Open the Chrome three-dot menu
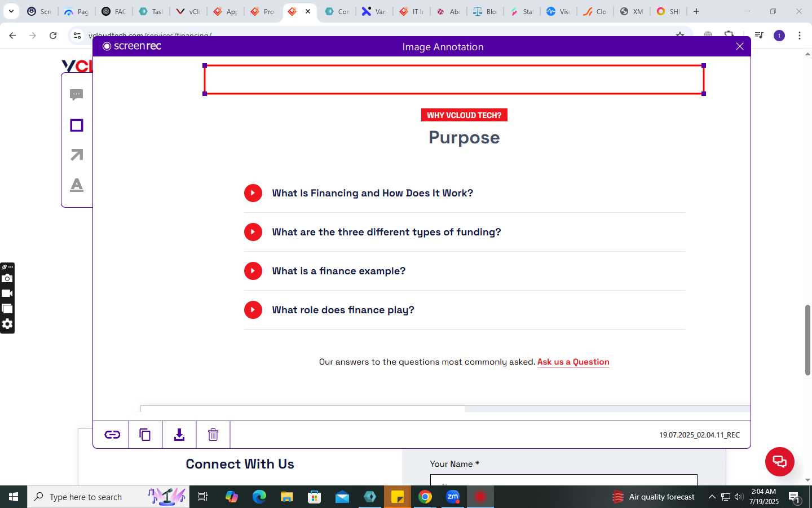The width and height of the screenshot is (812, 508). tap(800, 36)
